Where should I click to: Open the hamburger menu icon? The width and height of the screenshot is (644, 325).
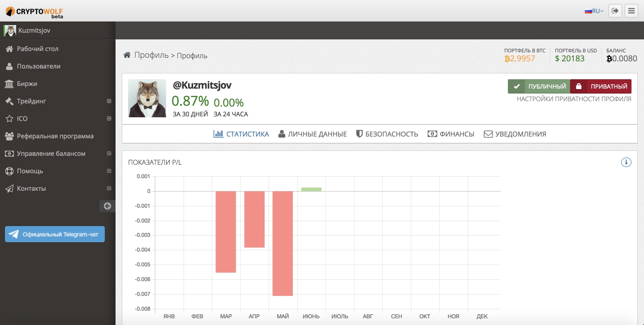[x=632, y=11]
